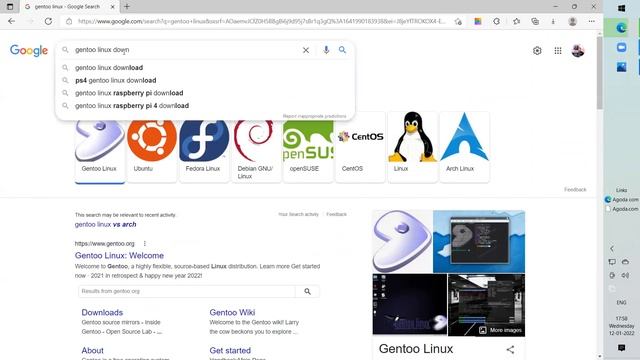Open the extensions puzzle icon
Viewport: 640px width, 360px height.
coord(497,21)
